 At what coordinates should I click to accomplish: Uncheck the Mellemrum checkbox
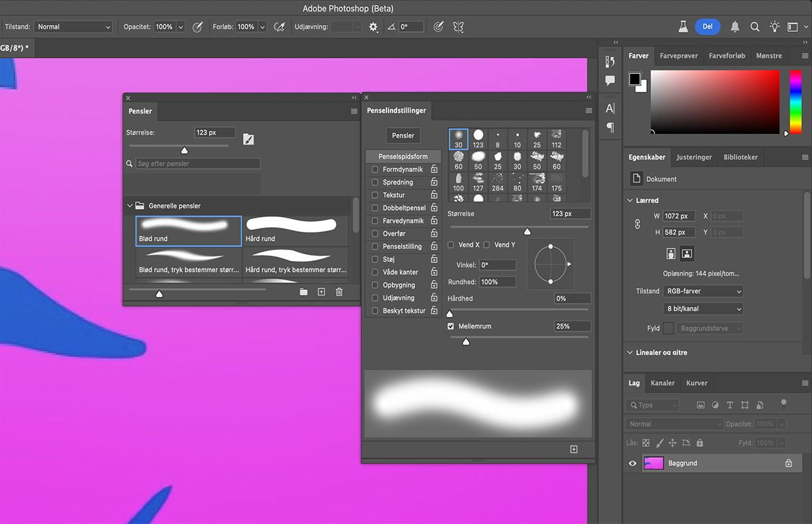[451, 327]
